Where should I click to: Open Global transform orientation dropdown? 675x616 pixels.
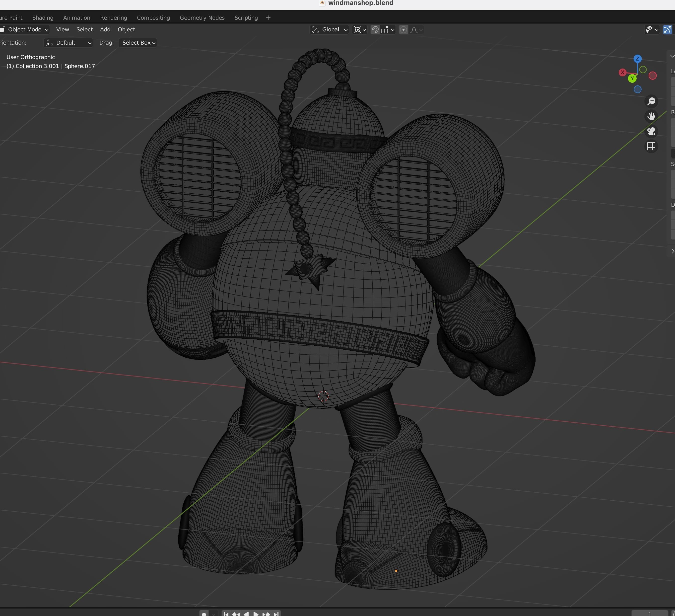(330, 30)
